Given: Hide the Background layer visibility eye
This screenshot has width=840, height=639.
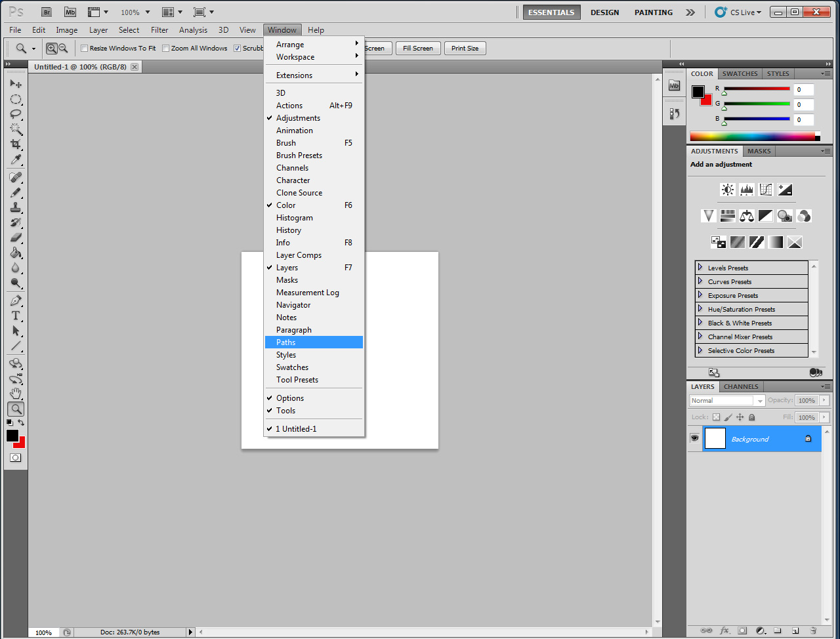Looking at the screenshot, I should tap(694, 438).
